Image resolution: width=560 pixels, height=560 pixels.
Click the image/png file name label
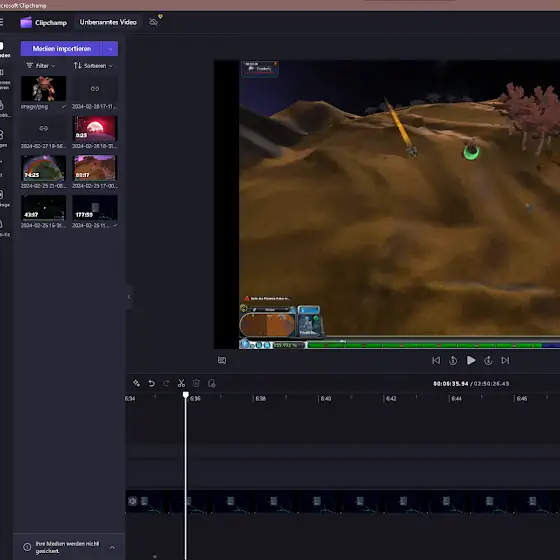pos(34,106)
